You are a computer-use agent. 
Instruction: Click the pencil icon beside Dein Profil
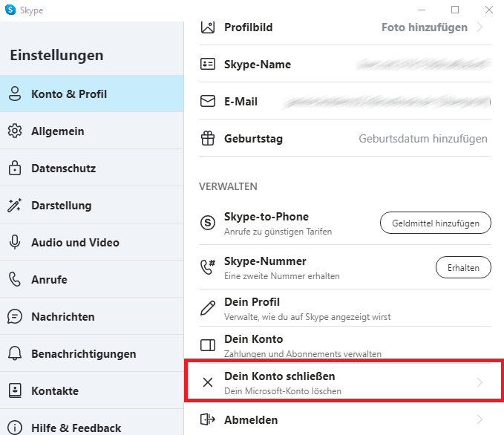[x=208, y=308]
